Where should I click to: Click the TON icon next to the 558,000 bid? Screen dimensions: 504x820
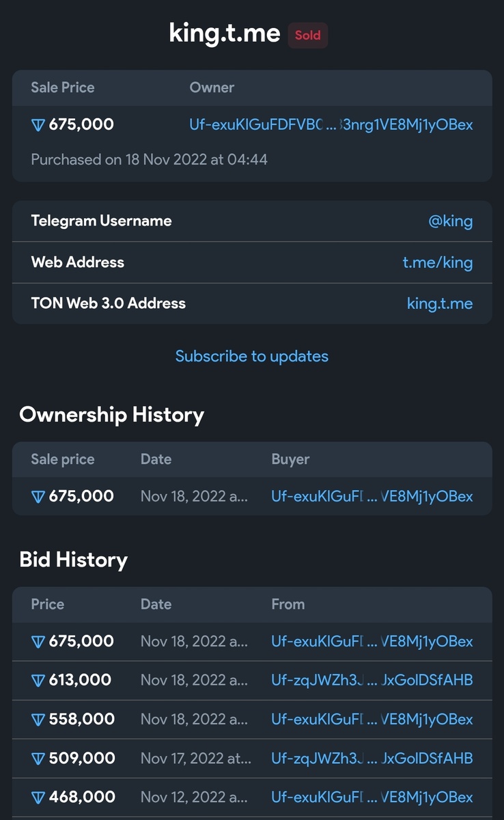click(38, 720)
